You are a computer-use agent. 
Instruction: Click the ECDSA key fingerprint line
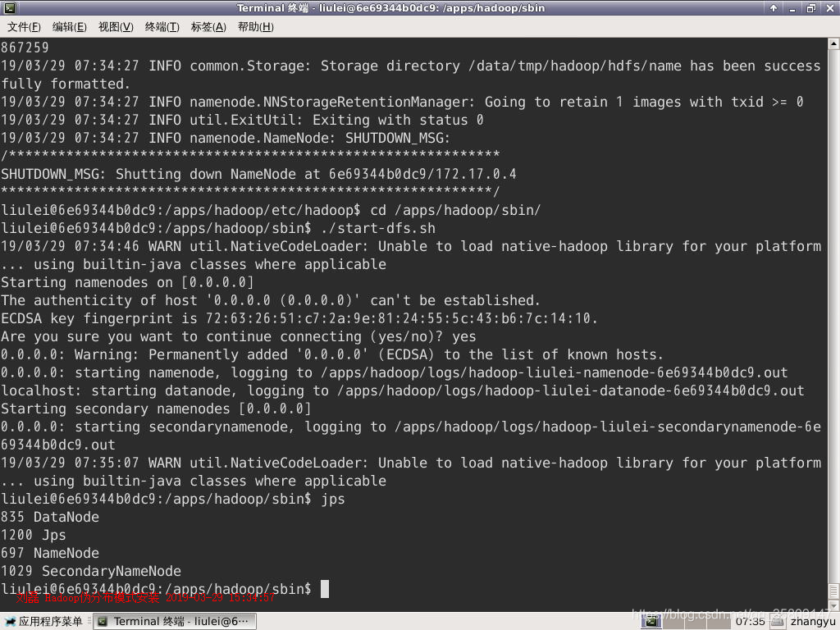click(x=299, y=318)
